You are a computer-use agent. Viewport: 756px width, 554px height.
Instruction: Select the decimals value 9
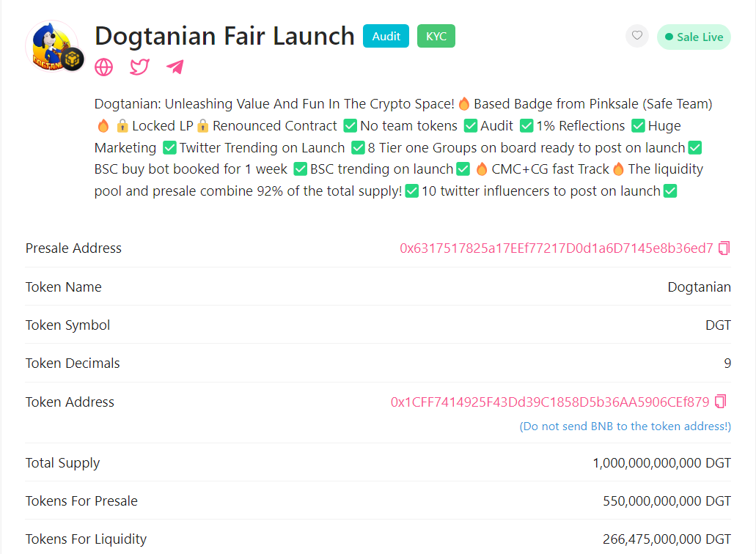pyautogui.click(x=727, y=363)
